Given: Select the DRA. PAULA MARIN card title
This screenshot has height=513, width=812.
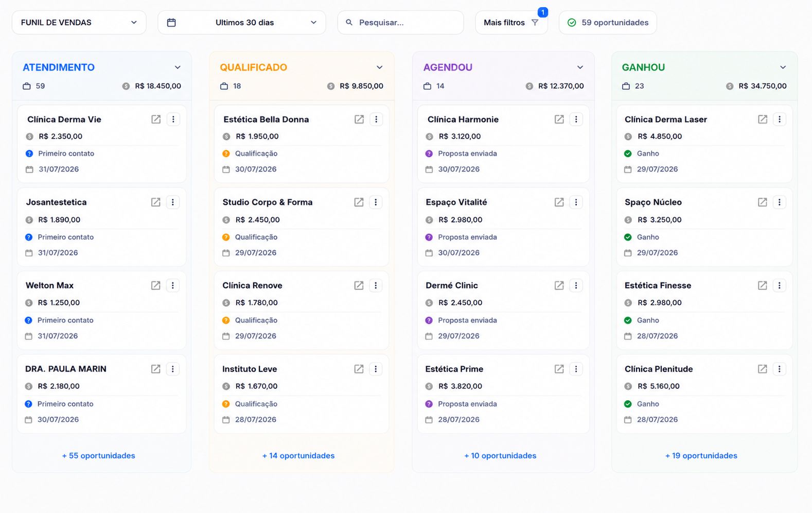Looking at the screenshot, I should point(66,369).
